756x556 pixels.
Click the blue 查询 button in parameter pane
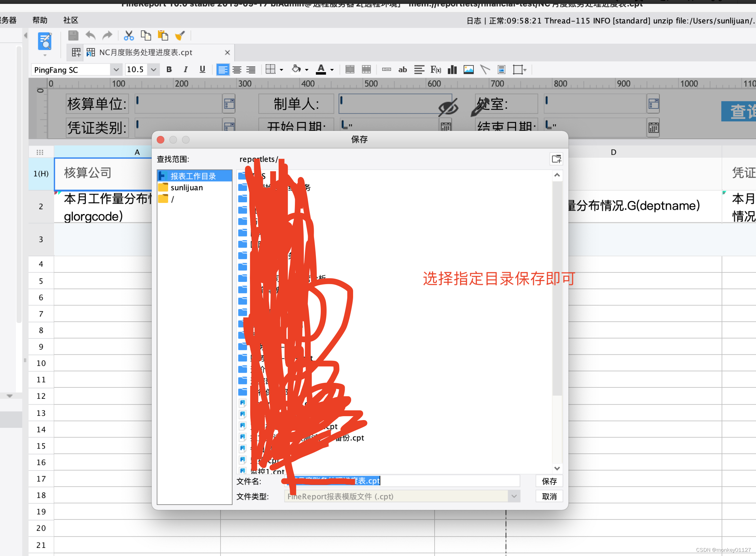coord(739,111)
